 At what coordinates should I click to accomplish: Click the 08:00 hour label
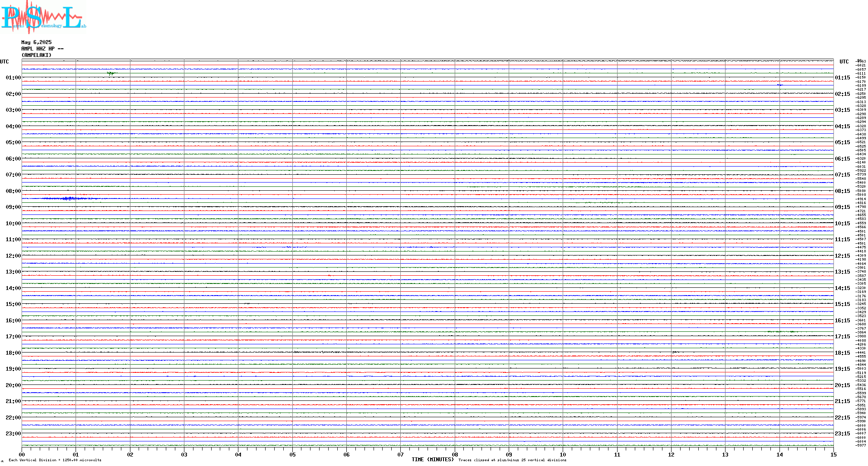coord(13,191)
